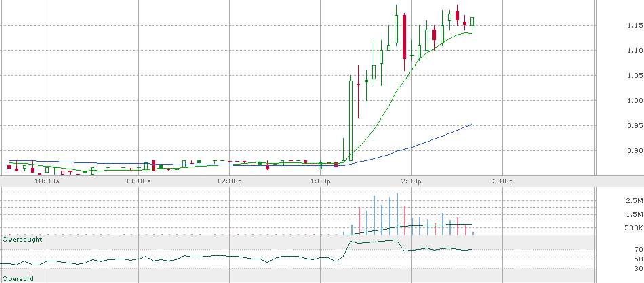Select the 2:00p time axis label
The height and width of the screenshot is (283, 644).
pyautogui.click(x=411, y=181)
